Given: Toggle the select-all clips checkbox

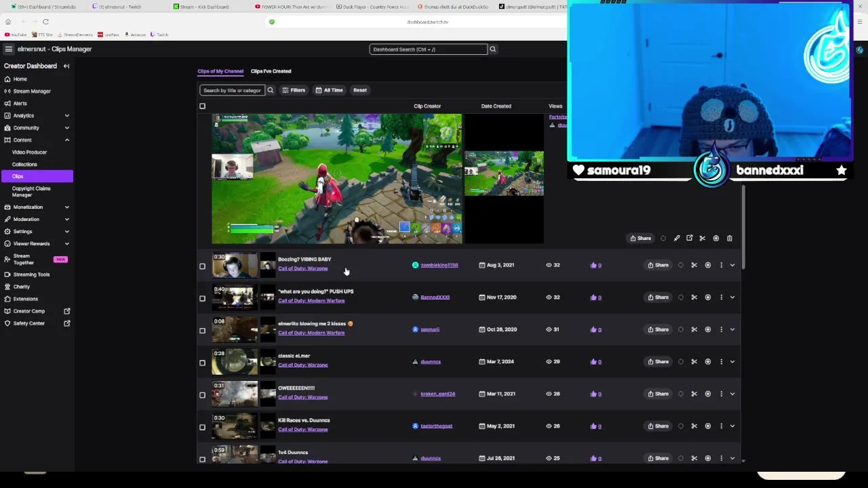Looking at the screenshot, I should coord(202,106).
